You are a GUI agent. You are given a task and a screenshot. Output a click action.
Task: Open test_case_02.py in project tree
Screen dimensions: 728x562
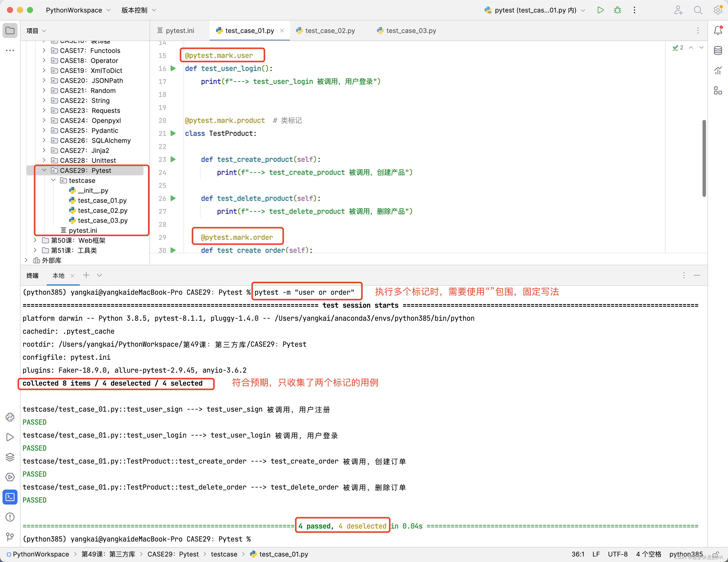(103, 210)
